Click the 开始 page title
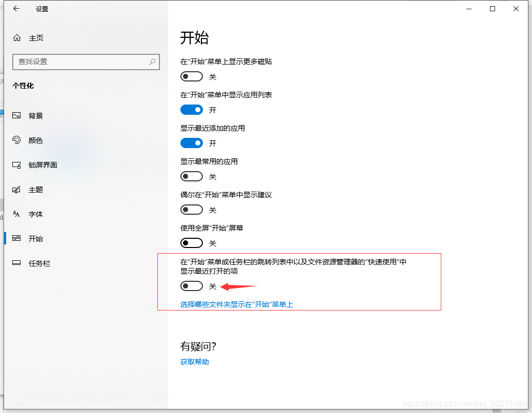Screen dimensions: 532x413 tap(194, 37)
